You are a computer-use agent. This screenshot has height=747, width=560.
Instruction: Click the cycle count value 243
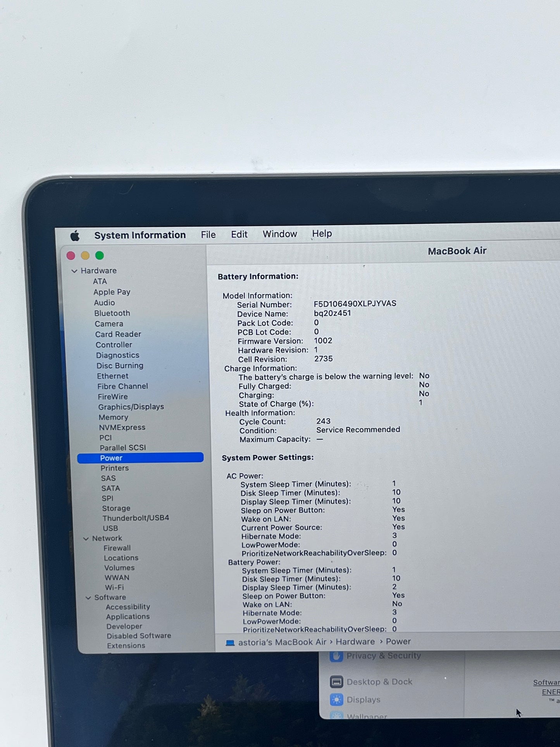(x=323, y=421)
